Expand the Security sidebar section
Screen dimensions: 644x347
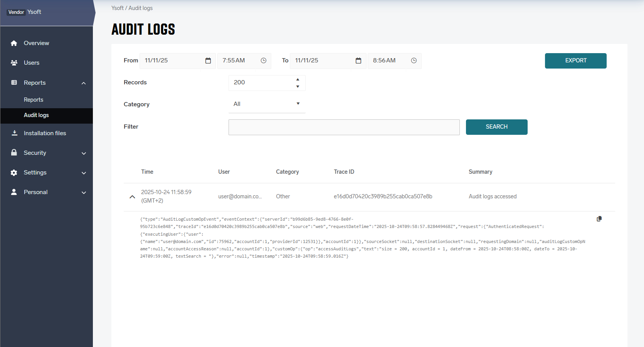[x=84, y=153]
